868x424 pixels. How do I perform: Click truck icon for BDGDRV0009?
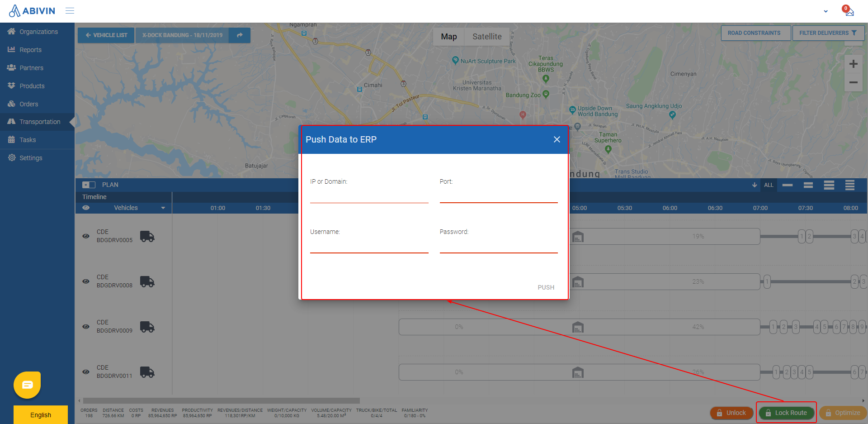pyautogui.click(x=147, y=327)
